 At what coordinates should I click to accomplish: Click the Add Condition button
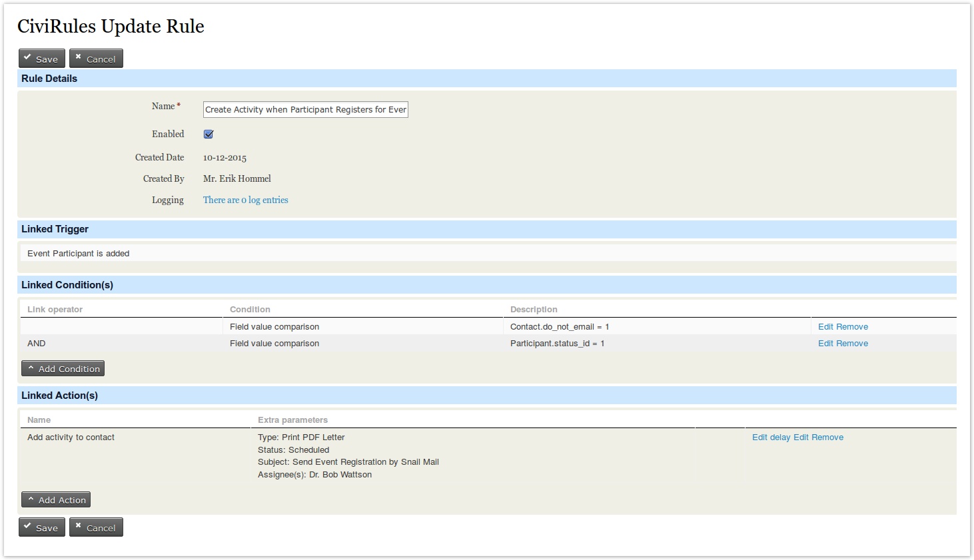[x=63, y=369]
